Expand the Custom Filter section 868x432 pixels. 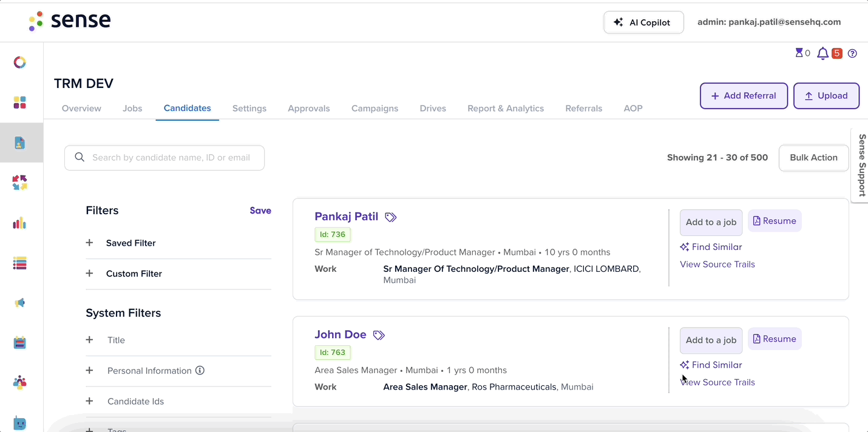pyautogui.click(x=178, y=274)
